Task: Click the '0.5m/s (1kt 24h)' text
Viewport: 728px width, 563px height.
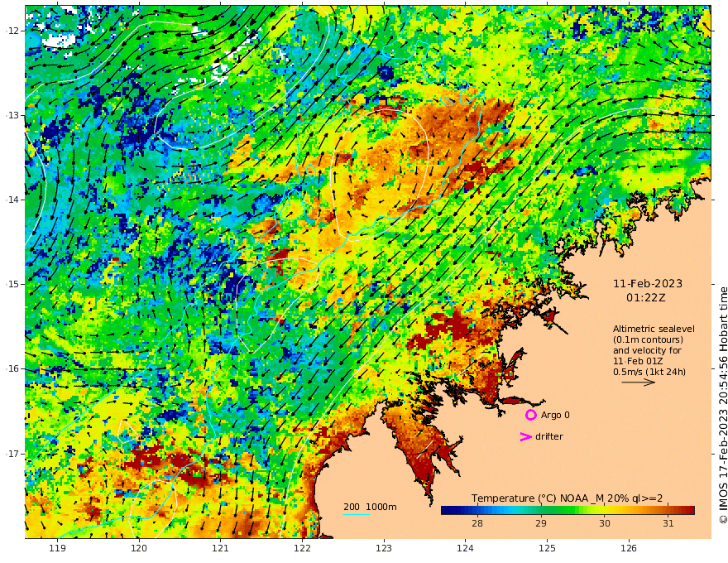Action: (x=649, y=372)
